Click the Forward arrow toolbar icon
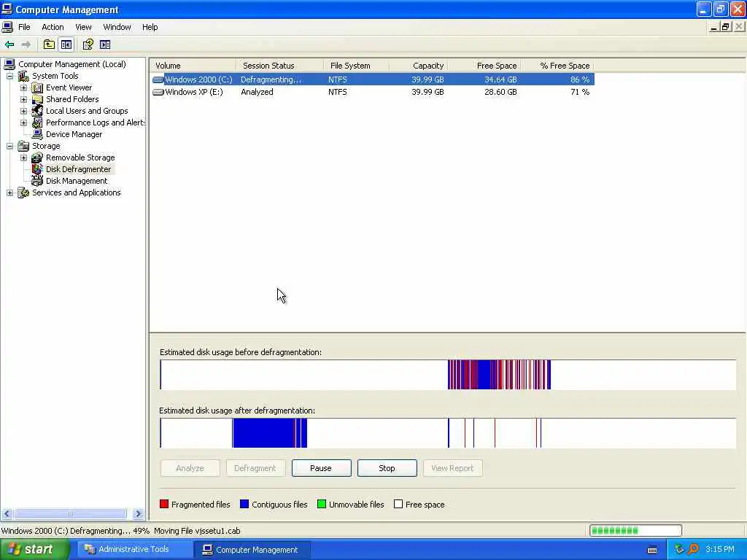This screenshot has height=560, width=747. [x=26, y=44]
